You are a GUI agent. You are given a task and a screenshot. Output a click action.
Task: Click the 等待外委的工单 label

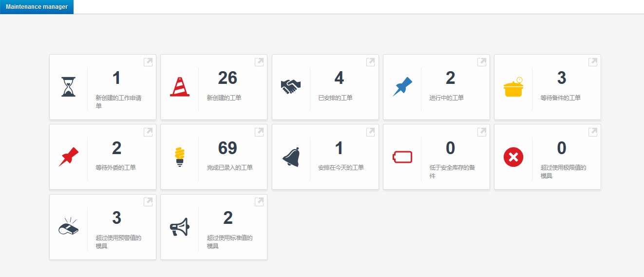click(x=115, y=168)
